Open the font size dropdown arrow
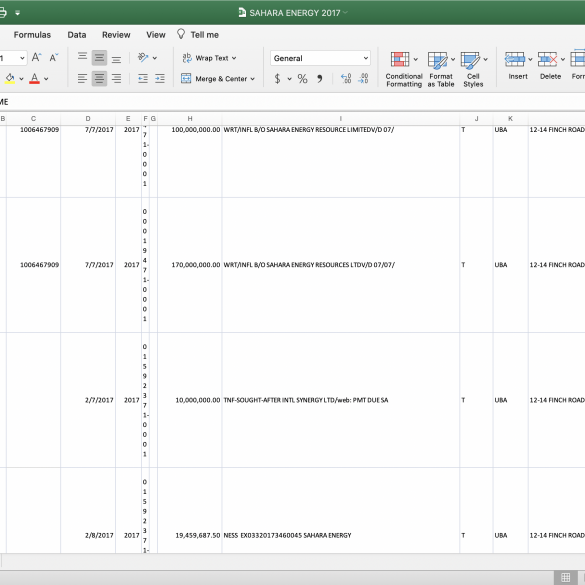 point(22,58)
